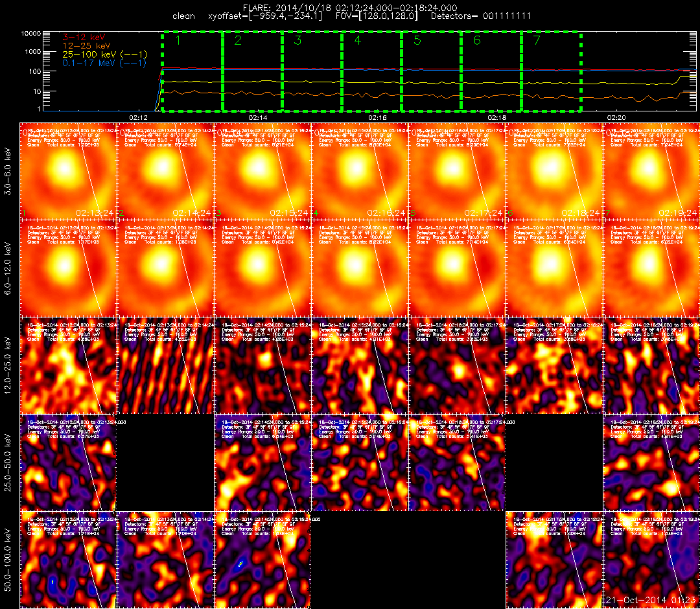Viewport: 700px width, 609px height.
Task: Open the 6.0-12.0 keV image for interval 5
Action: (457, 269)
